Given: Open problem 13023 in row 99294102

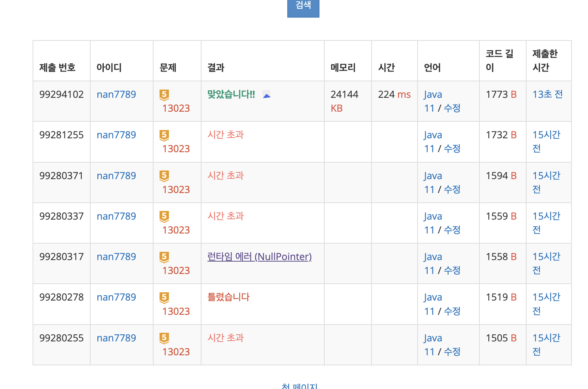Looking at the screenshot, I should pyautogui.click(x=176, y=108).
